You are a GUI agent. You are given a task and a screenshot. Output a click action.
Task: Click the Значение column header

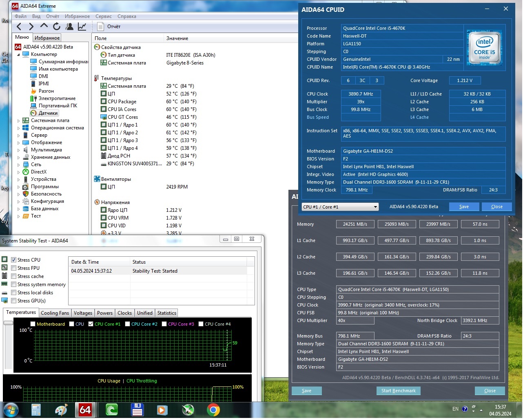coord(231,38)
